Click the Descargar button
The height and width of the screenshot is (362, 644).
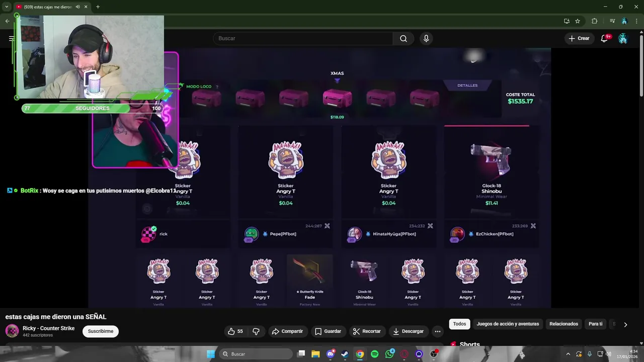point(408,331)
